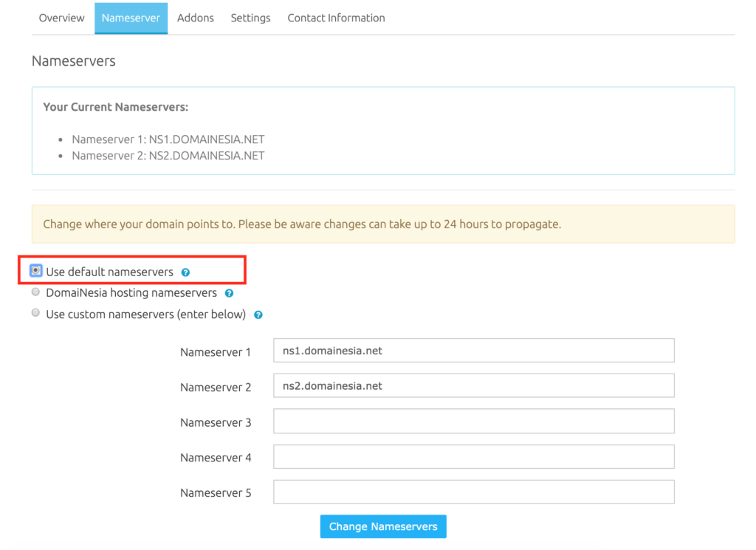The image size is (756, 550).
Task: Open the Overview tab
Action: [x=61, y=18]
